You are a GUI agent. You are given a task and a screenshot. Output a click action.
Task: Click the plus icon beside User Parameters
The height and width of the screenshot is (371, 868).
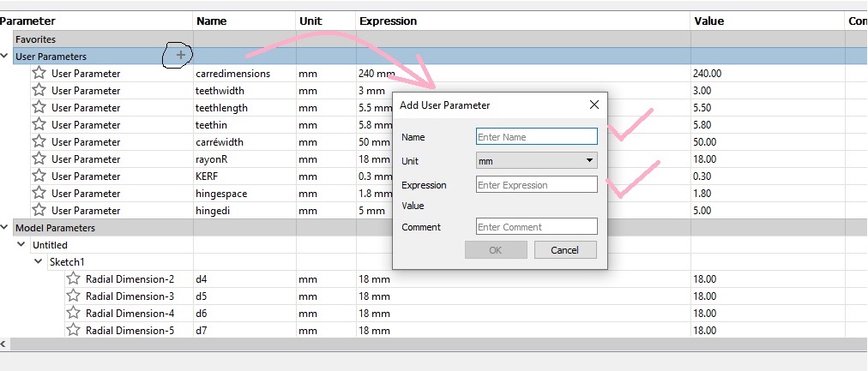(180, 56)
